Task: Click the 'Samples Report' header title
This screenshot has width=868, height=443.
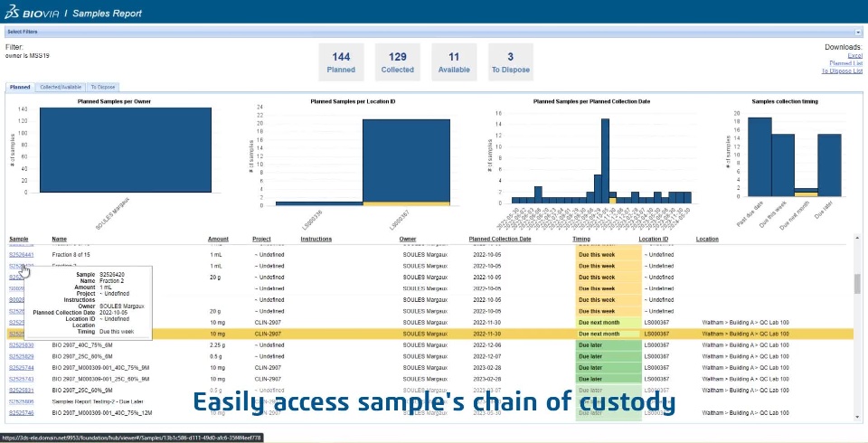Action: [107, 14]
